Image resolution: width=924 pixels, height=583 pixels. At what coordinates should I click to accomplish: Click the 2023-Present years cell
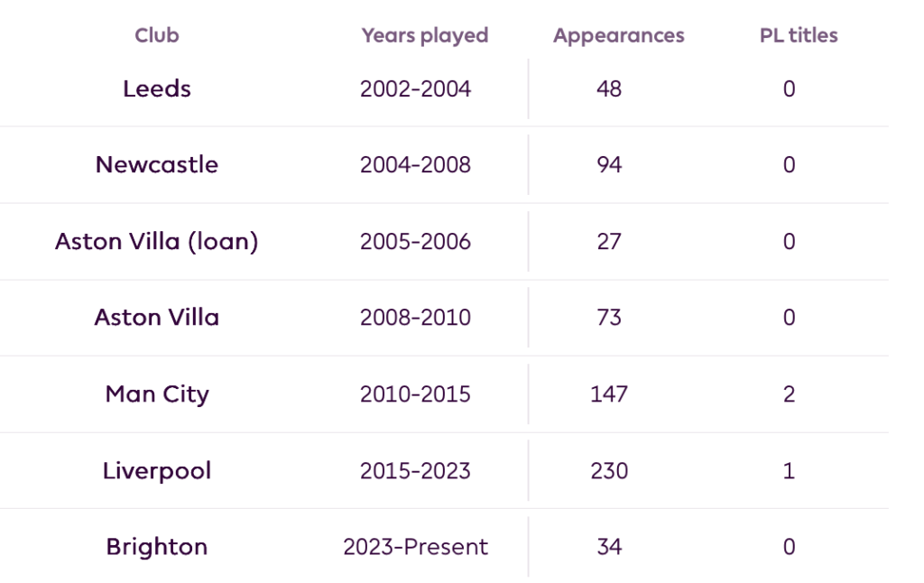pos(415,547)
